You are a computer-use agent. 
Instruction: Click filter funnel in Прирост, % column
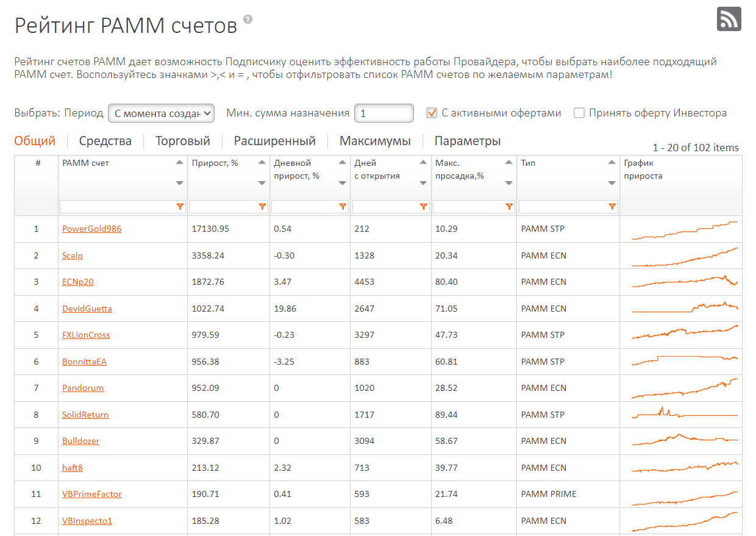[x=262, y=207]
